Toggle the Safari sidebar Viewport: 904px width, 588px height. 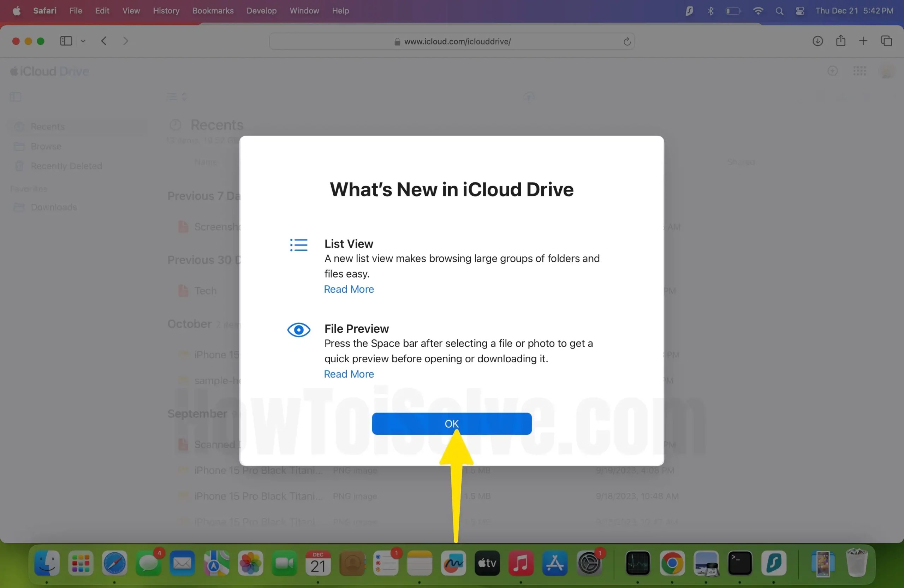click(x=66, y=41)
